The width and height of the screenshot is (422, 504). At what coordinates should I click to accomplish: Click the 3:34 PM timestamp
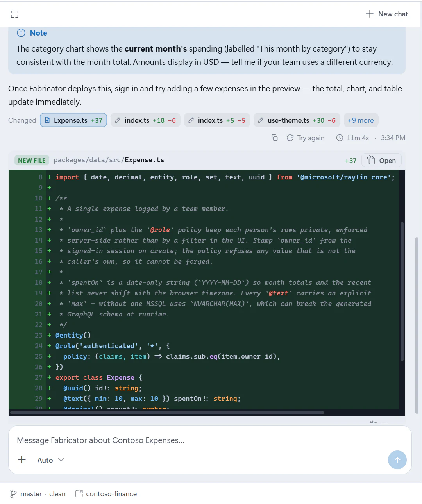[393, 138]
